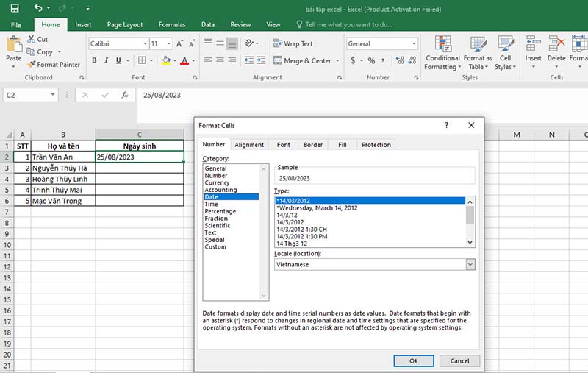Click Decrease Decimal icon
The height and width of the screenshot is (373, 588).
click(x=412, y=60)
